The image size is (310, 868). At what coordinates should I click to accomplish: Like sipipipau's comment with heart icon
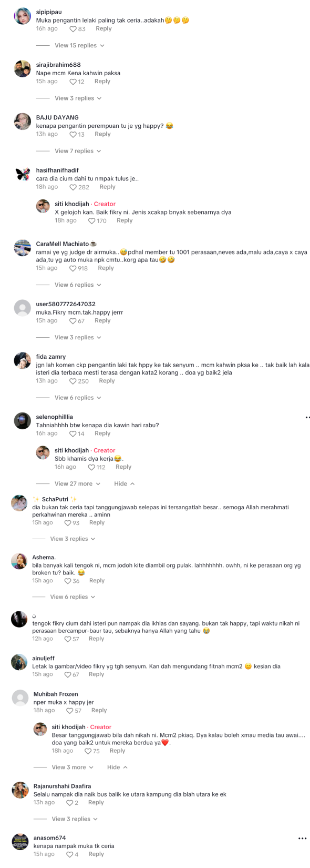pyautogui.click(x=73, y=29)
